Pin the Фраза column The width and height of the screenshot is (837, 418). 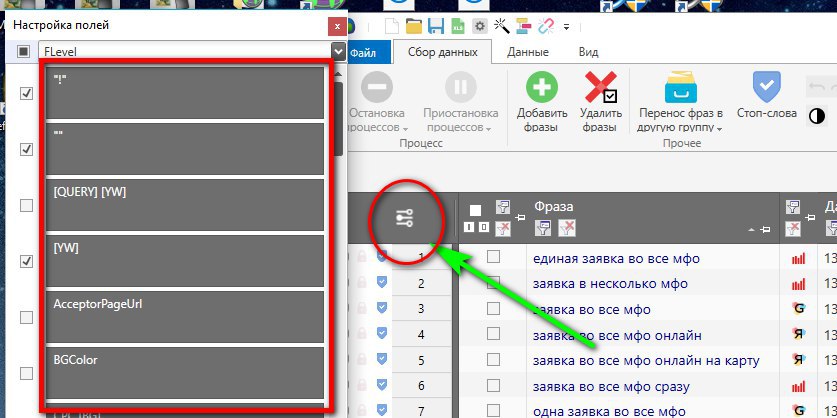pos(766,230)
